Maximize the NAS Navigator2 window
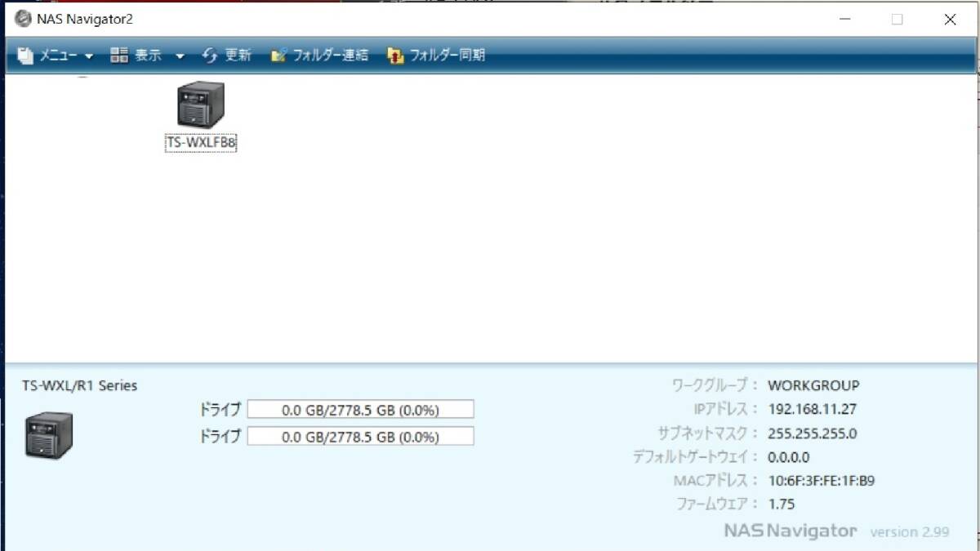The width and height of the screenshot is (980, 551). (898, 19)
